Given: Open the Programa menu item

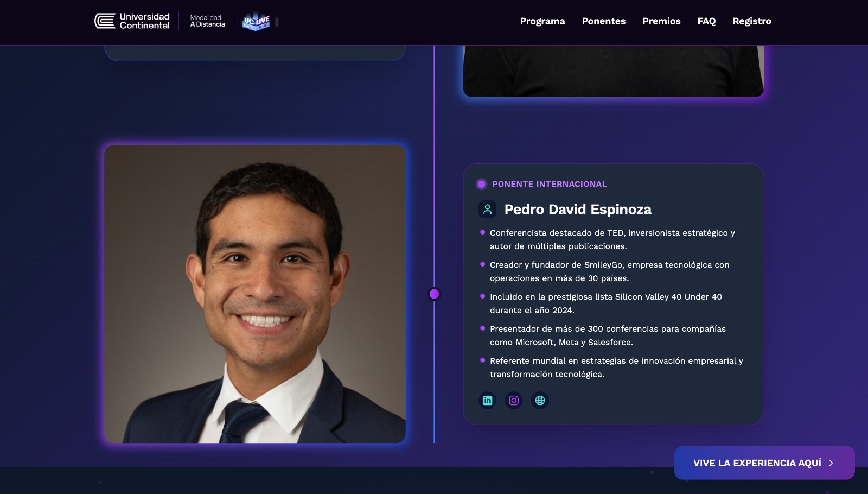Looking at the screenshot, I should 542,21.
